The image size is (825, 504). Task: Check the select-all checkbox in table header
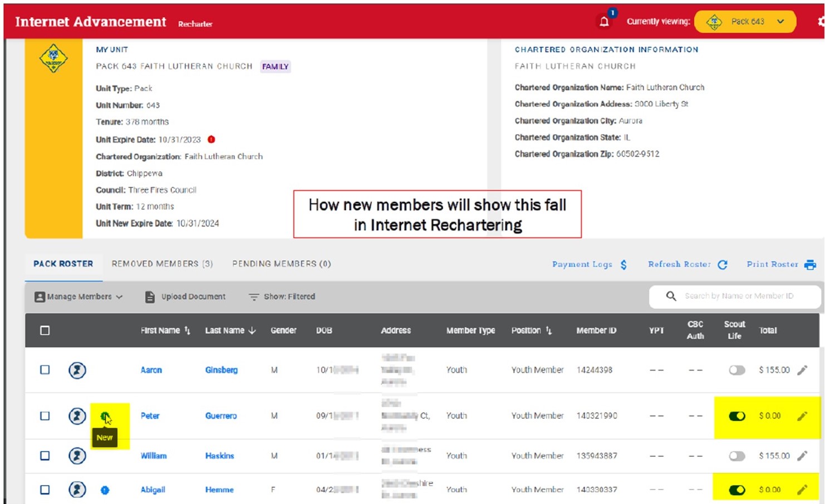(x=45, y=330)
